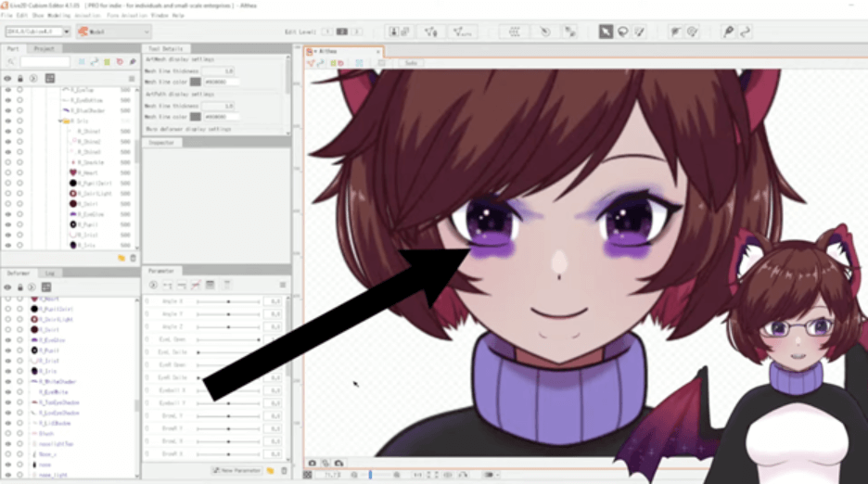This screenshot has width=868, height=484.
Task: Switch to the Project tab
Action: pos(43,48)
